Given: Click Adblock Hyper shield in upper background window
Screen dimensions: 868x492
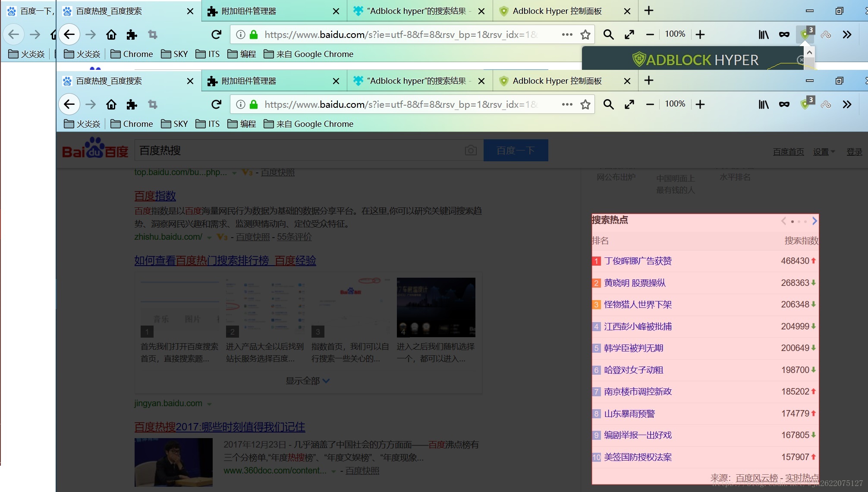Looking at the screenshot, I should coord(805,34).
